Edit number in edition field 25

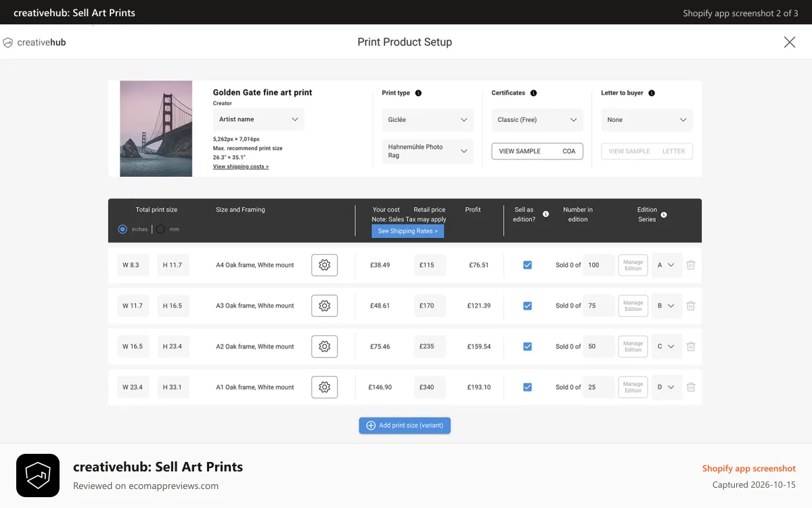coord(599,387)
